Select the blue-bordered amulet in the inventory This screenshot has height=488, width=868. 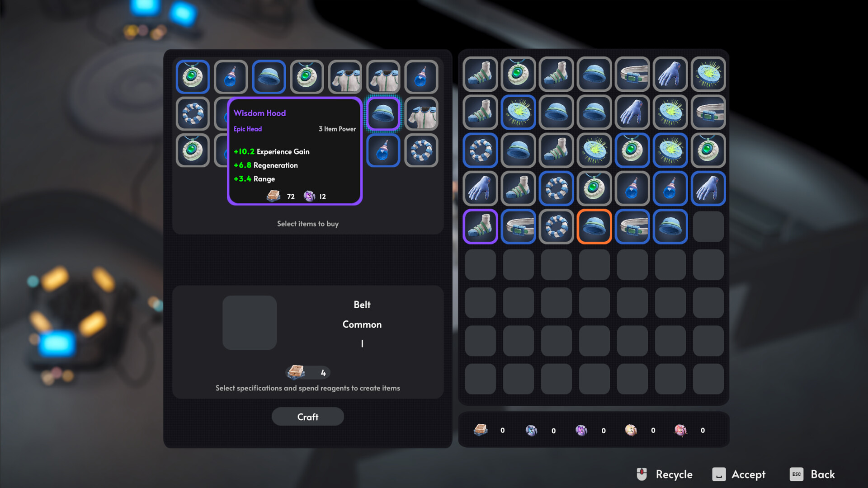point(632,150)
